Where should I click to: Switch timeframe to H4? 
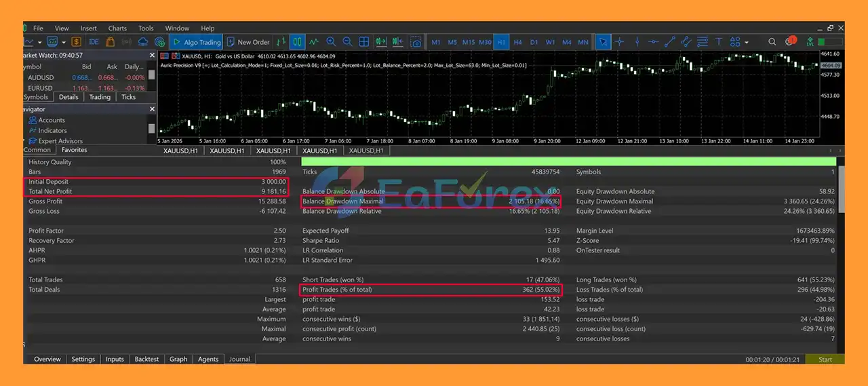517,42
